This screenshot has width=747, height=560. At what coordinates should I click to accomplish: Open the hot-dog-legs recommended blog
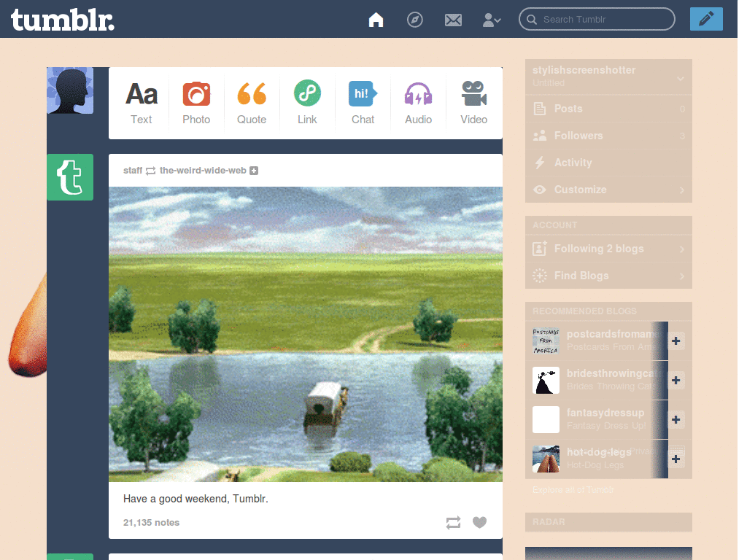click(x=599, y=452)
